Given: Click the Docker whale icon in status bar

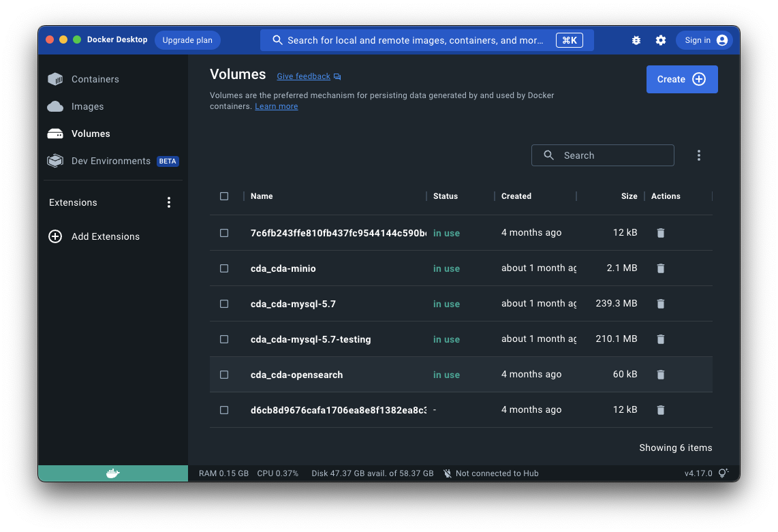Looking at the screenshot, I should (x=113, y=473).
